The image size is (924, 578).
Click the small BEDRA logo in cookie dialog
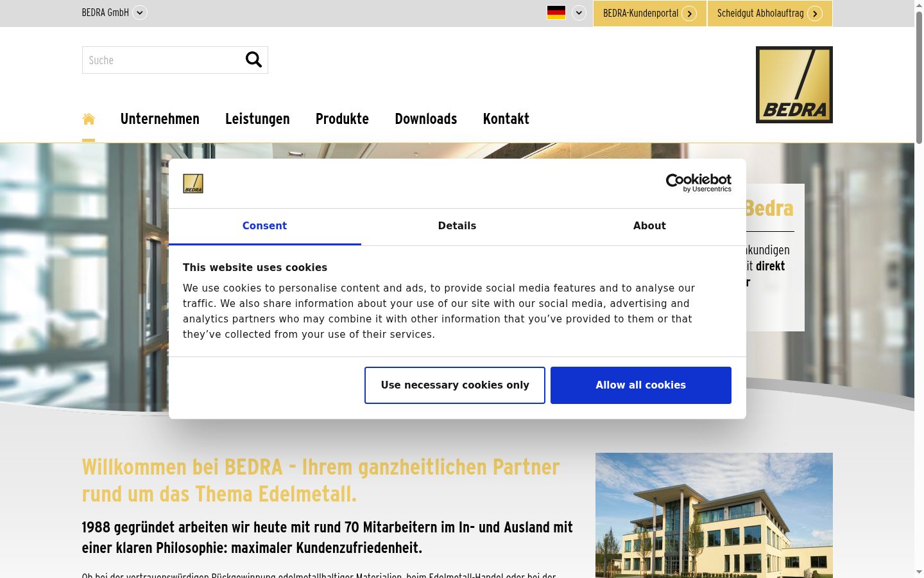coord(193,184)
